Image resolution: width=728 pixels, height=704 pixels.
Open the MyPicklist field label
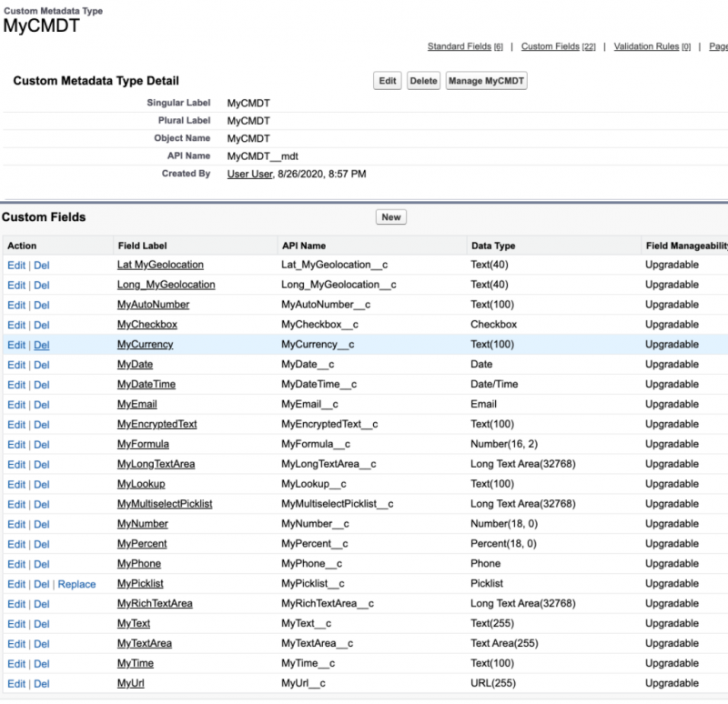pos(140,583)
